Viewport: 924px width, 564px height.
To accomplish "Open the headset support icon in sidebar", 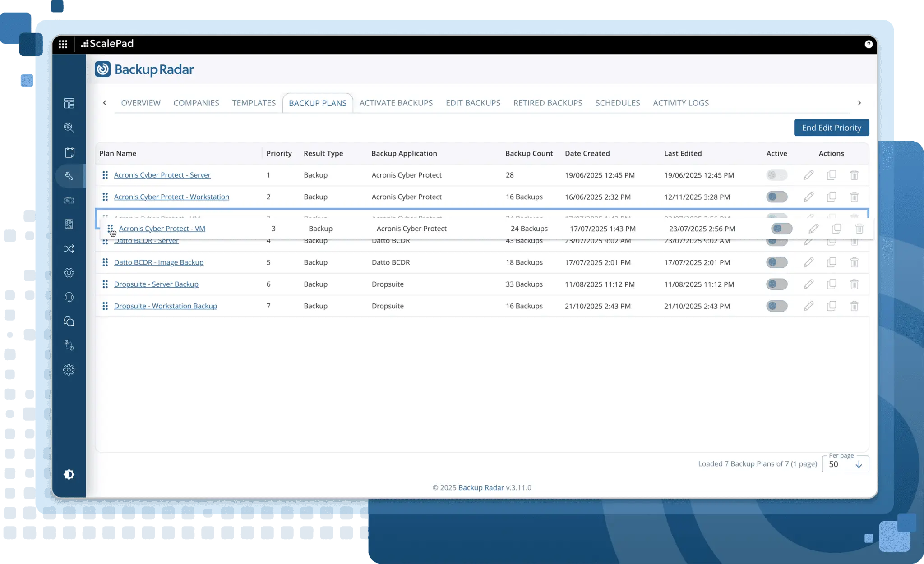I will click(69, 297).
